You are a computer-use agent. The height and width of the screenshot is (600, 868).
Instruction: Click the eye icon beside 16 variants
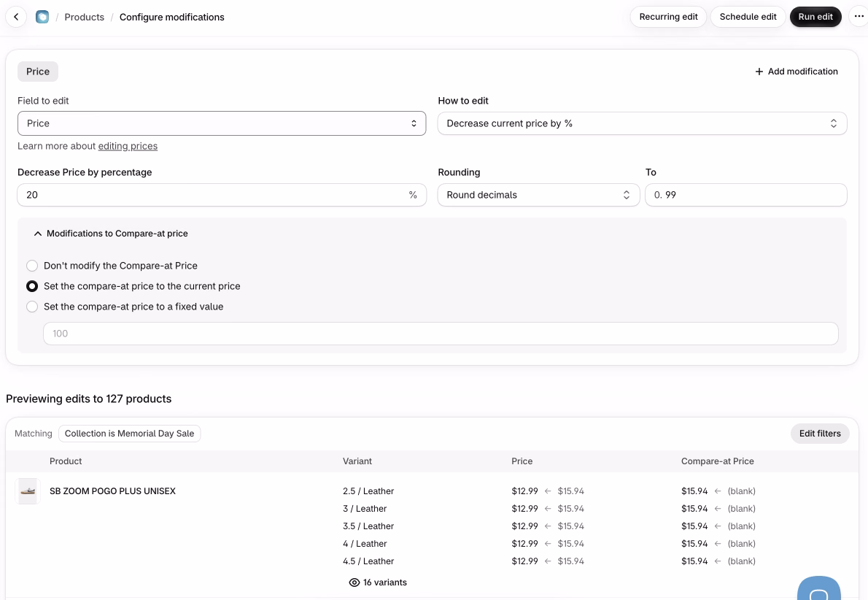pos(354,582)
